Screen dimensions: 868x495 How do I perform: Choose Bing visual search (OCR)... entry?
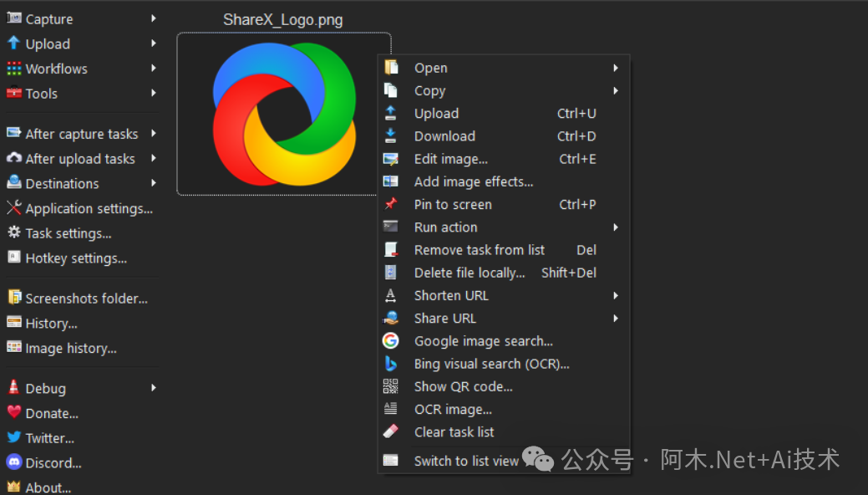[x=504, y=364]
